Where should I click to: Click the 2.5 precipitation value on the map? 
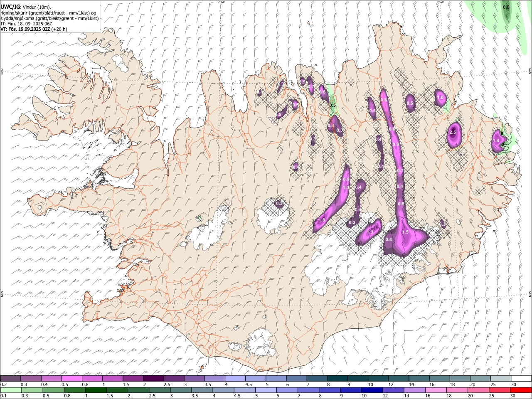click(x=453, y=132)
